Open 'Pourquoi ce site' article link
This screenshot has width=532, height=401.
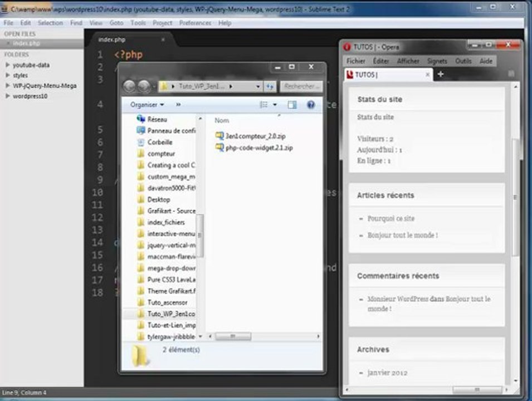coord(391,218)
